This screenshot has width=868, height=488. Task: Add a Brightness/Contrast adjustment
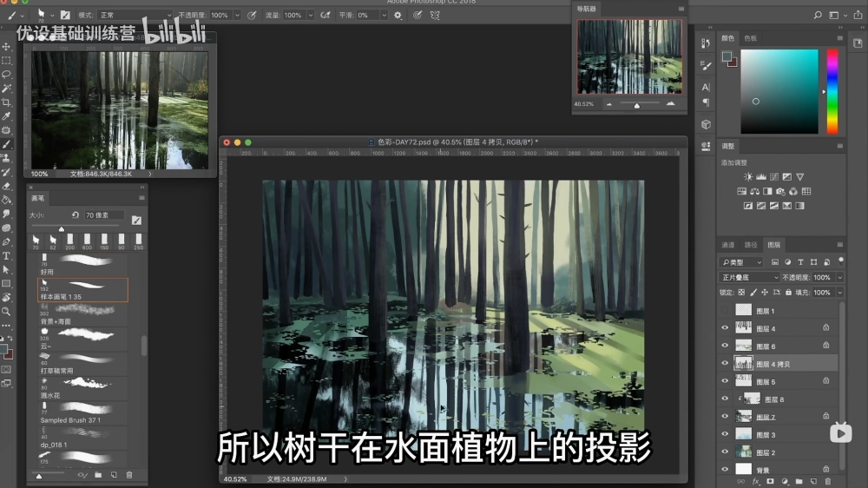click(x=748, y=176)
